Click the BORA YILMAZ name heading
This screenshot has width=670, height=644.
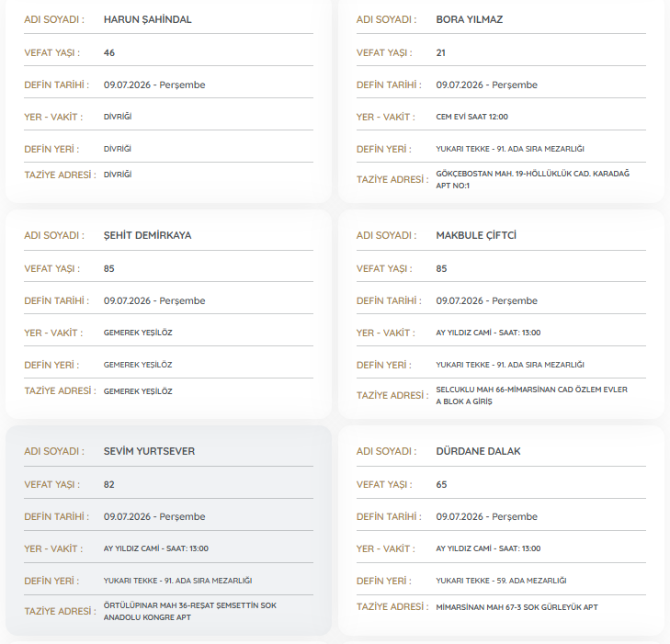click(x=469, y=19)
